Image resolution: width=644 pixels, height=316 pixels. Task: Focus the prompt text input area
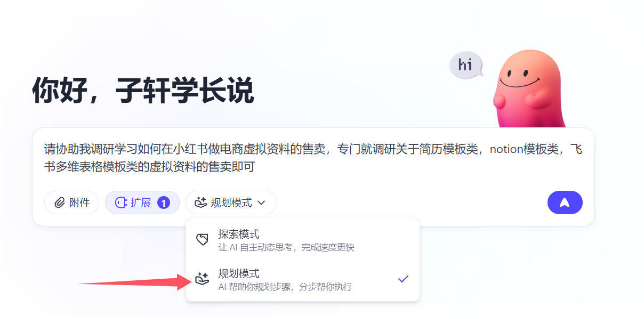(x=313, y=158)
